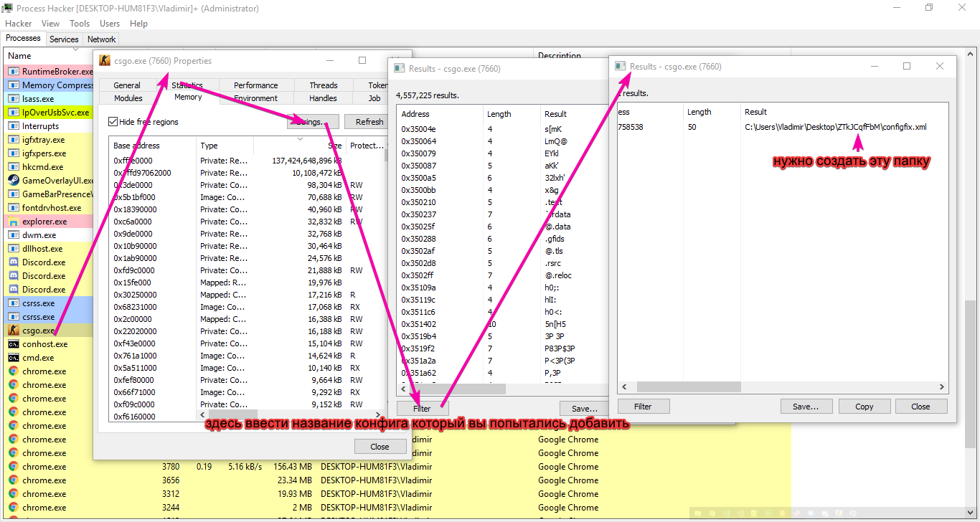
Task: Click the Filter button under 4,557,225 results
Action: (422, 408)
